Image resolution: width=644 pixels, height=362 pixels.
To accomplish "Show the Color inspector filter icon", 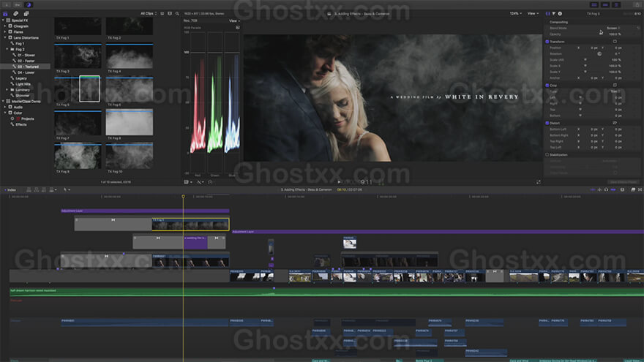I will click(x=554, y=14).
